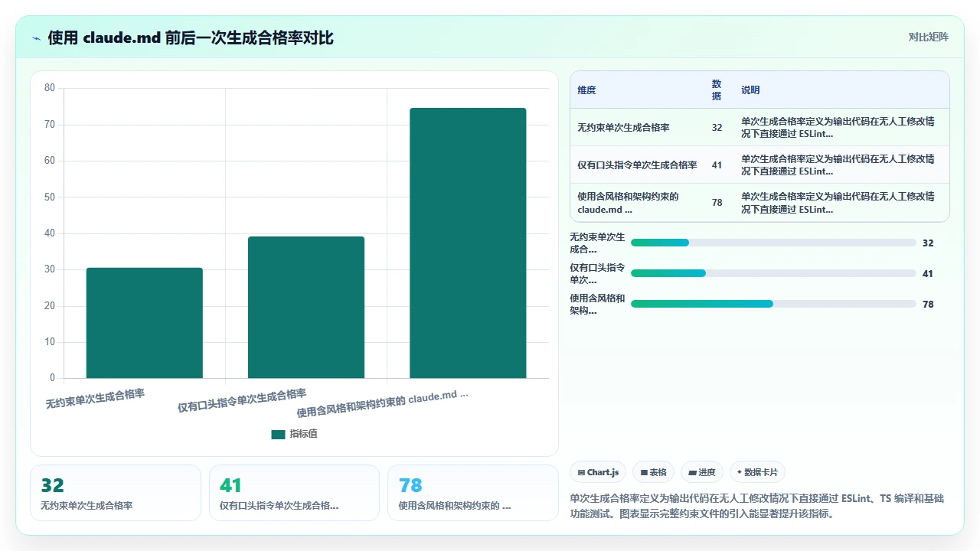Screen dimensions: 980x551
Task: Click the description cell in the 78 row
Action: click(x=838, y=203)
